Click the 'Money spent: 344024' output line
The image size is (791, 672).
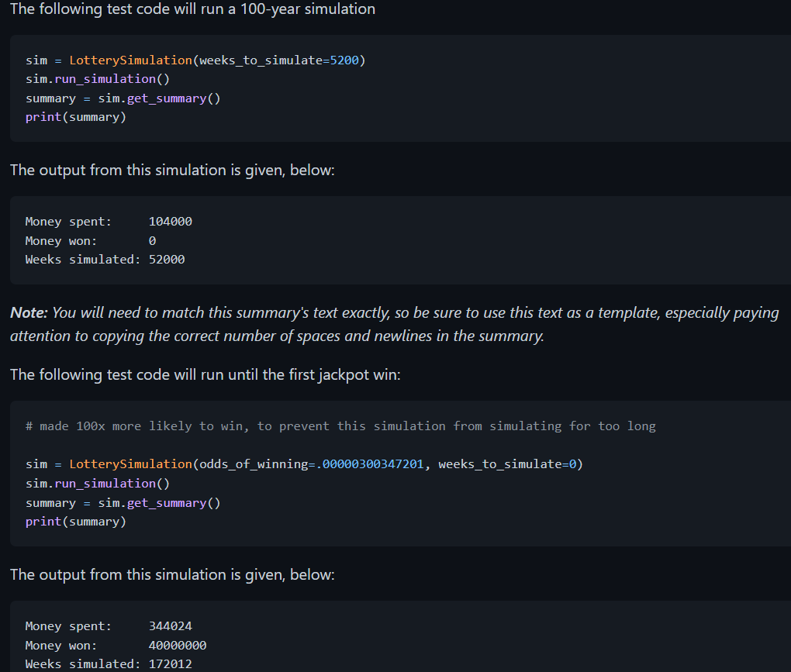click(x=109, y=626)
